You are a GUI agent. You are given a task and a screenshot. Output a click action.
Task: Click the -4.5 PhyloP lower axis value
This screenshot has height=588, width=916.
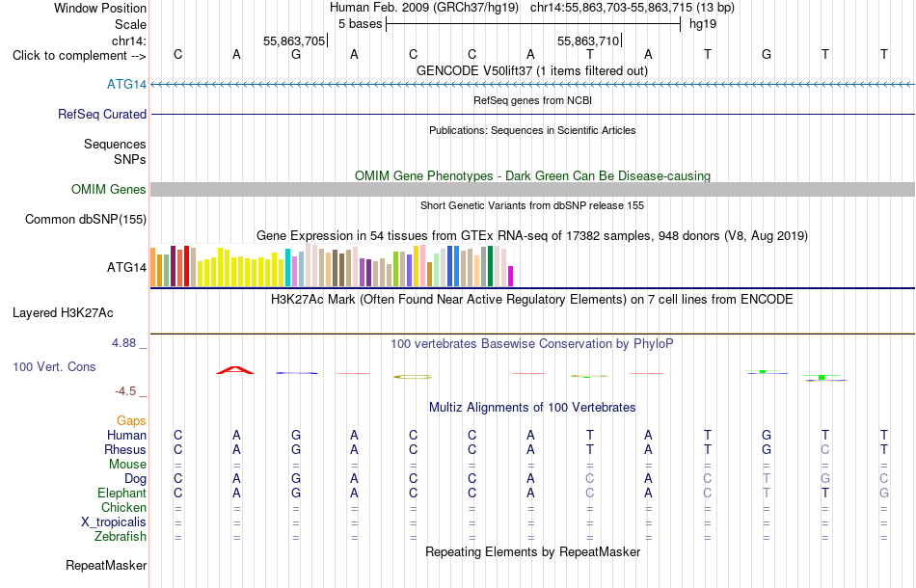[125, 391]
